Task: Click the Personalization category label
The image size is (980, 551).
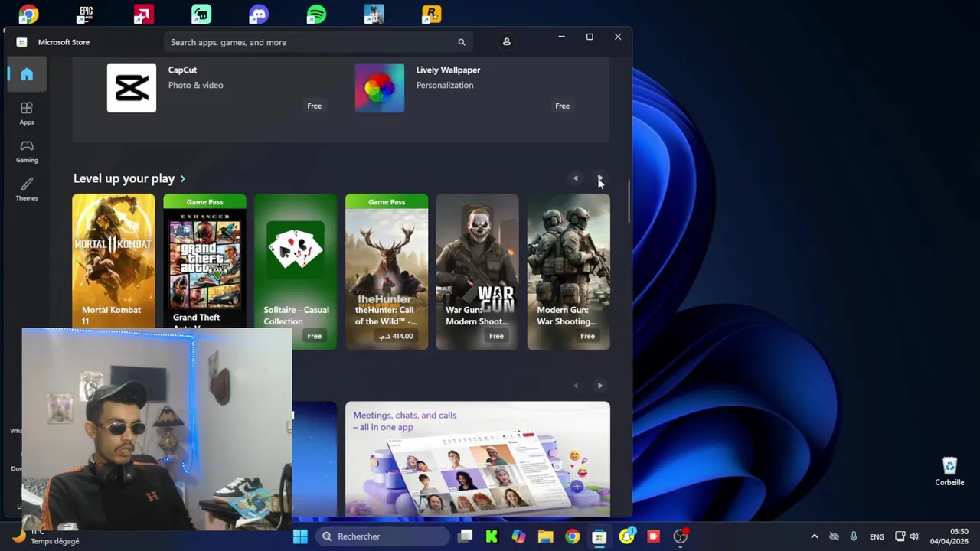Action: pyautogui.click(x=445, y=85)
